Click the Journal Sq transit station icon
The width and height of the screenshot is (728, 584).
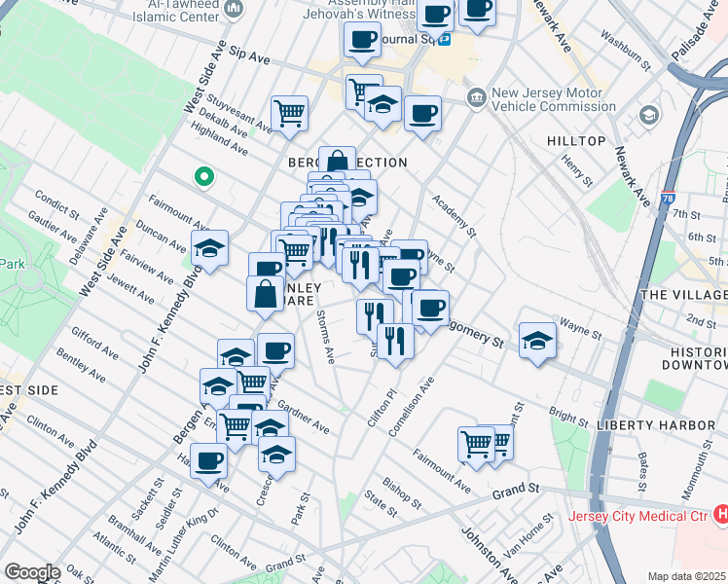[x=445, y=40]
